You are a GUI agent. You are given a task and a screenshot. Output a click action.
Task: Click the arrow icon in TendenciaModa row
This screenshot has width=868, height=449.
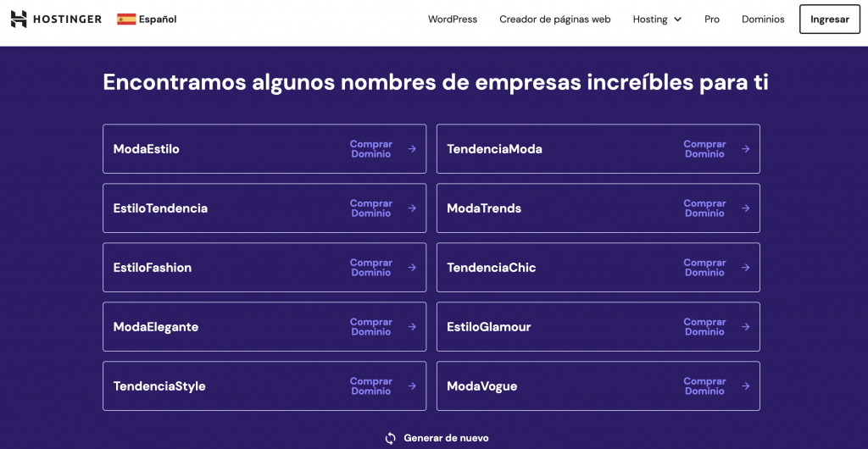coord(746,149)
